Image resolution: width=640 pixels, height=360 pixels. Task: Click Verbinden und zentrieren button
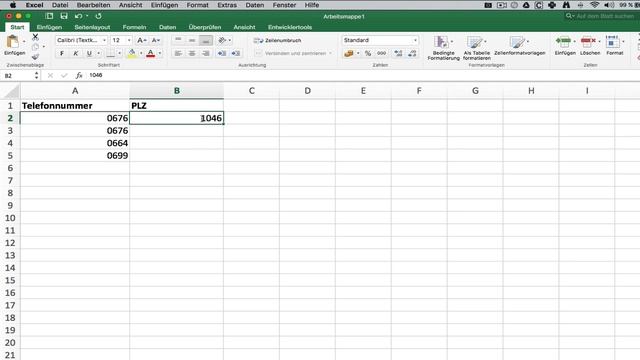point(291,53)
